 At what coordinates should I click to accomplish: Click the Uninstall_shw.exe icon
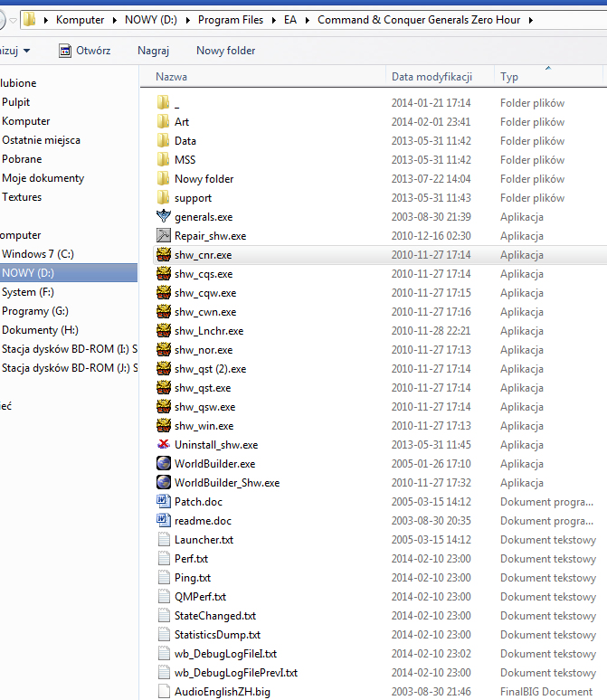pyautogui.click(x=163, y=444)
